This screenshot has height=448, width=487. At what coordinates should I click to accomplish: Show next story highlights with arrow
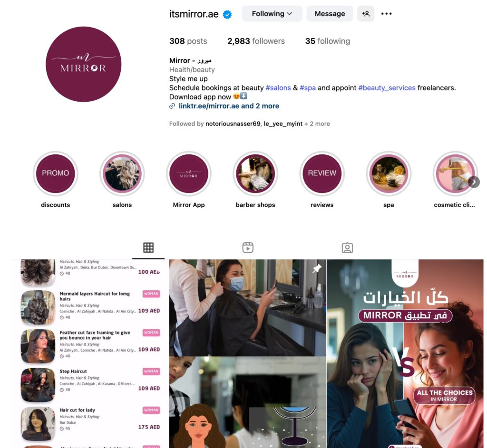point(474,182)
